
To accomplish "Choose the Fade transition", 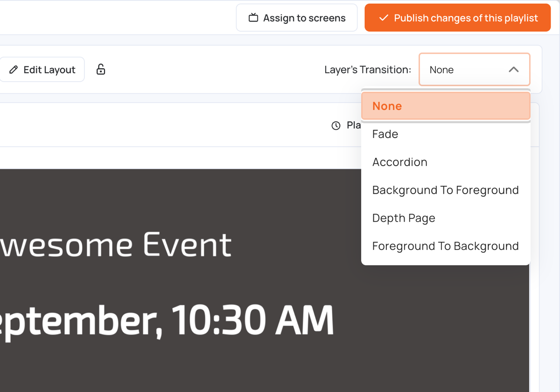I will click(x=446, y=134).
